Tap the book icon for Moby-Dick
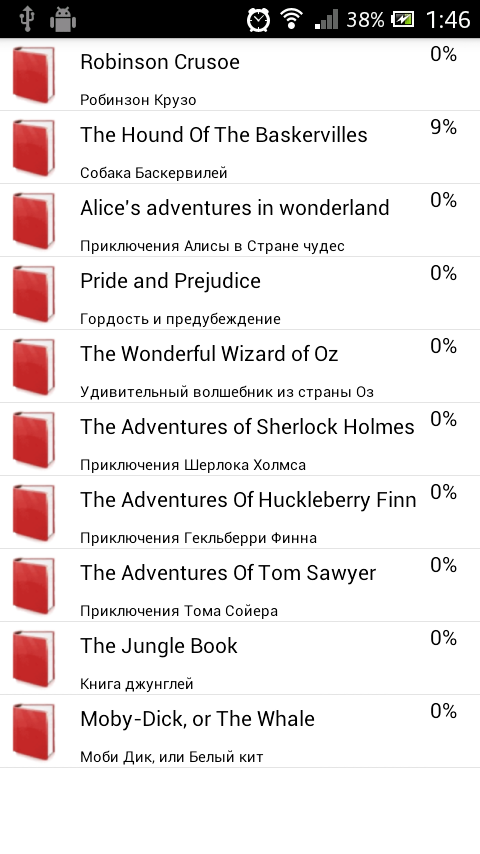Image resolution: width=480 pixels, height=854 pixels. [x=34, y=731]
